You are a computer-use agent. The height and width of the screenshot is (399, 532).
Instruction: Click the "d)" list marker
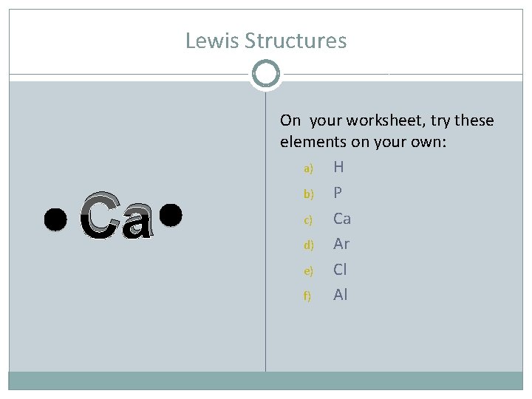[308, 245]
